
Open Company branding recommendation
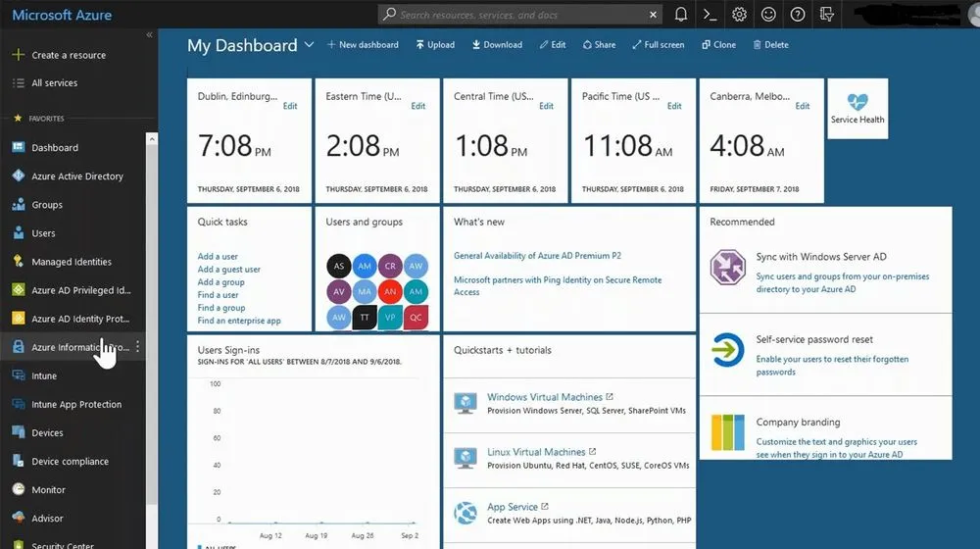(825, 429)
